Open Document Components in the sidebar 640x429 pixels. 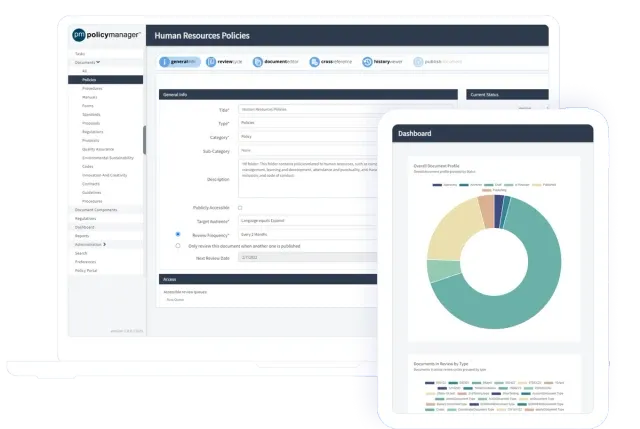click(96, 210)
